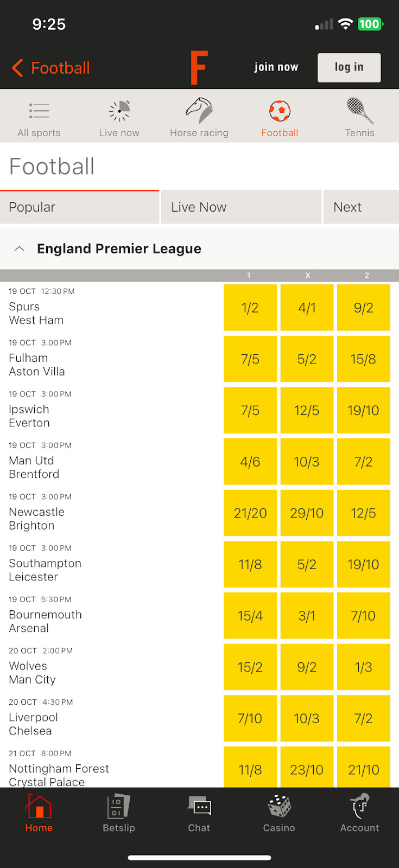Image resolution: width=399 pixels, height=868 pixels.
Task: Tap the Tennis racket icon
Action: [359, 111]
